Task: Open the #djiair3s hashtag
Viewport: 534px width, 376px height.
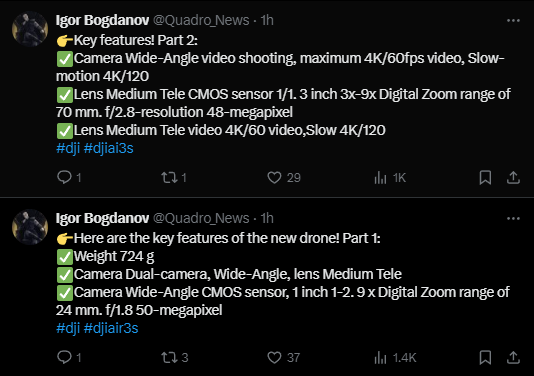Action: point(111,328)
